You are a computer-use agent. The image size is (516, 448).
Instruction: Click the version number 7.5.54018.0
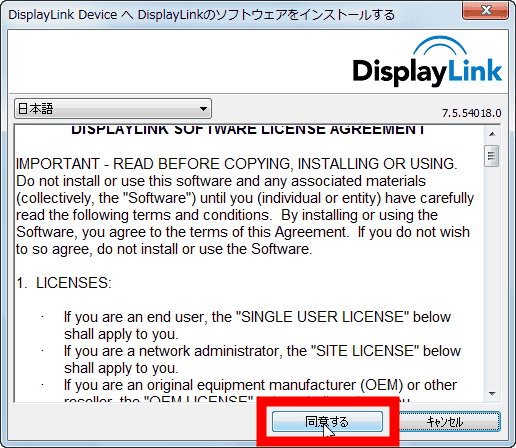tap(471, 113)
